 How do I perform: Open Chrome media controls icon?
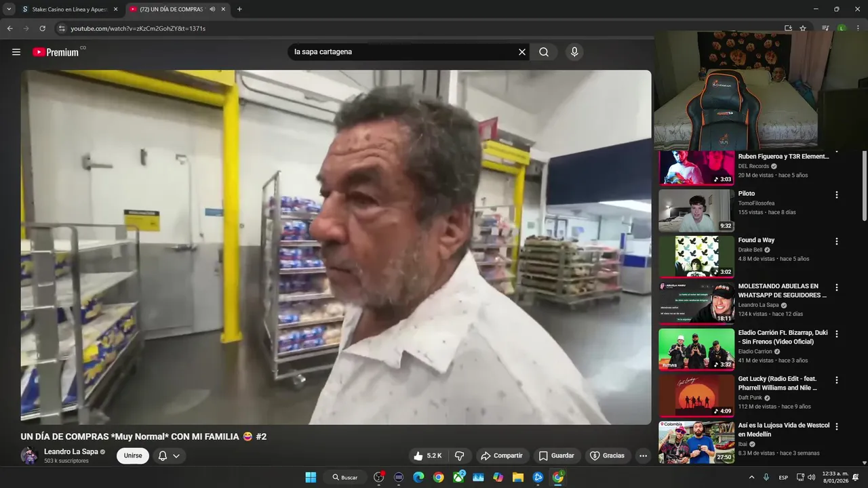tap(825, 28)
